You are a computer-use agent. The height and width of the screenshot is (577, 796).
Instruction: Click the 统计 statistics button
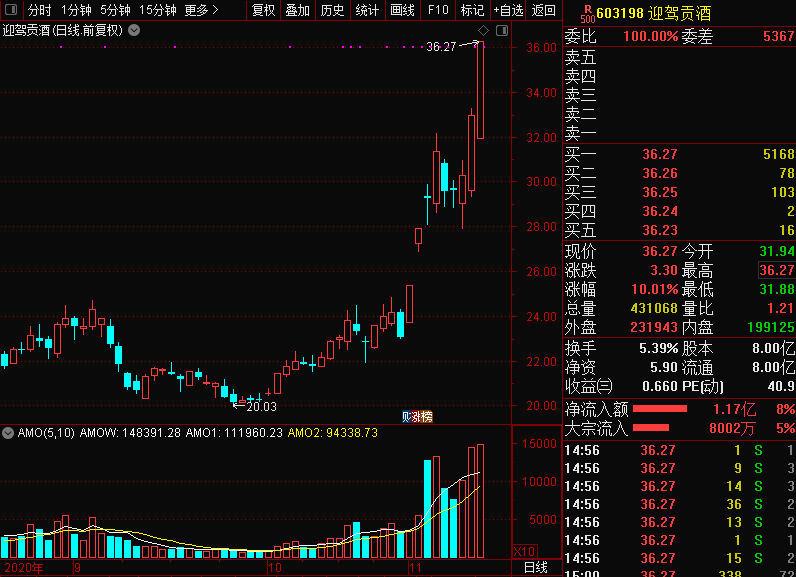tap(367, 10)
